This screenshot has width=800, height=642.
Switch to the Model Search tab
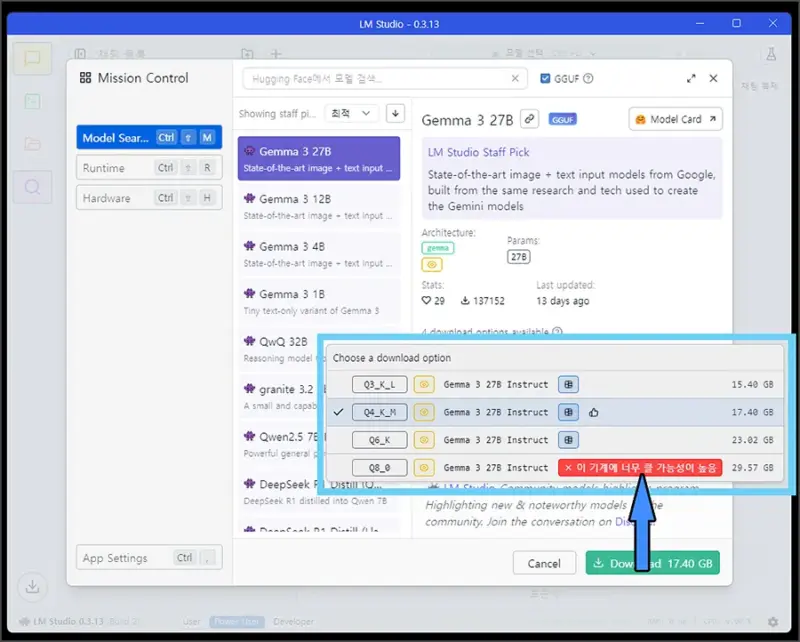(x=149, y=137)
